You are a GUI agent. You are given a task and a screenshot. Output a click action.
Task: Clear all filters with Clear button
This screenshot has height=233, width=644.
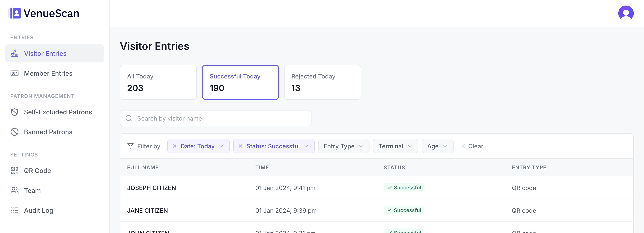tap(472, 146)
